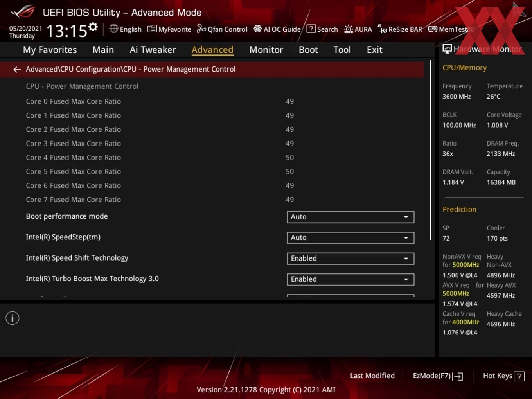Viewport: 532px width, 399px height.
Task: Click the main settings list scrollbar
Action: [431, 151]
